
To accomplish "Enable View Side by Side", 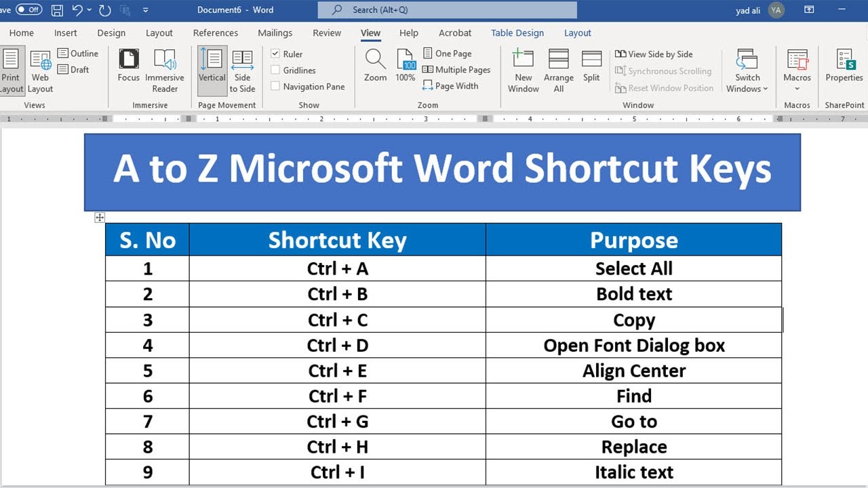I will tap(654, 54).
